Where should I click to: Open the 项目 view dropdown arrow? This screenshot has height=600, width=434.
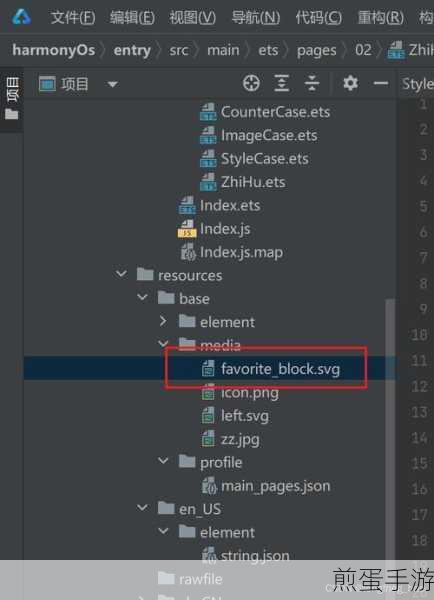(113, 84)
